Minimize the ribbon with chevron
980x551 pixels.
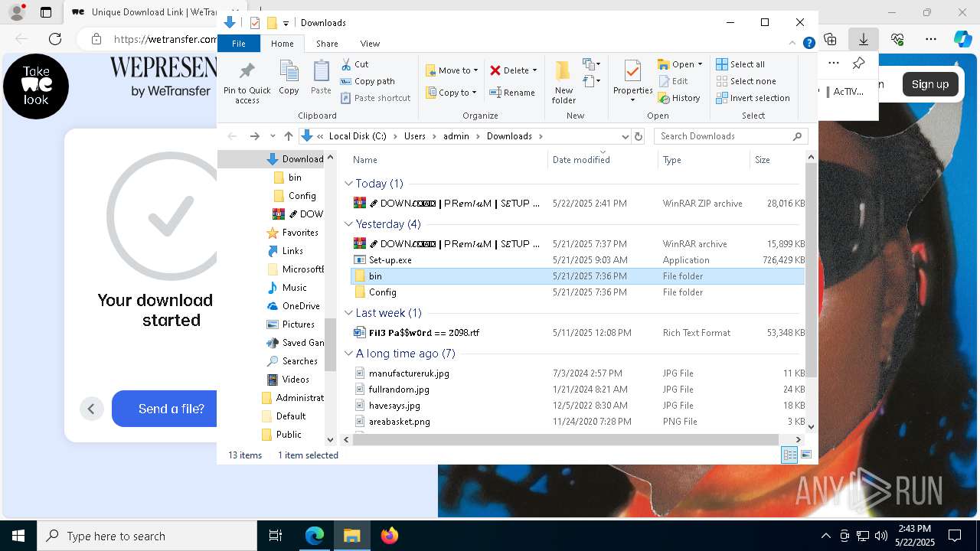792,44
